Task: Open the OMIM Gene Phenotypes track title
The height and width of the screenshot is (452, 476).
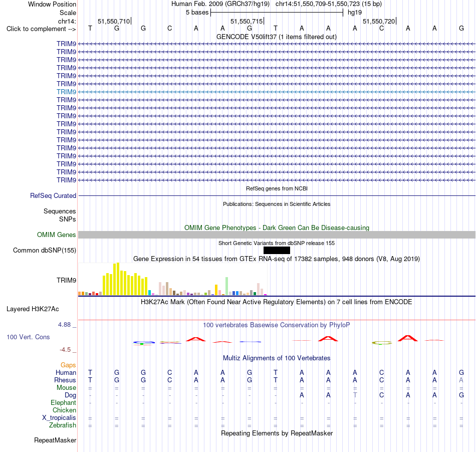Action: click(277, 228)
